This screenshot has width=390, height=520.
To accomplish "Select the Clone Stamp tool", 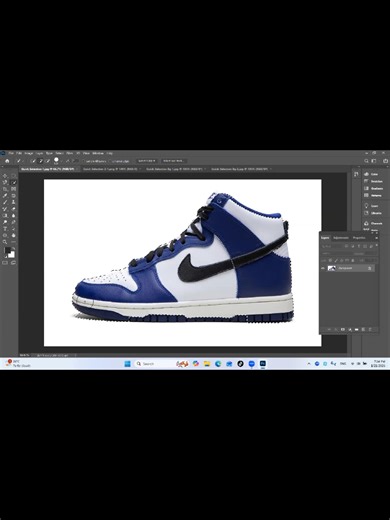I will [14, 202].
